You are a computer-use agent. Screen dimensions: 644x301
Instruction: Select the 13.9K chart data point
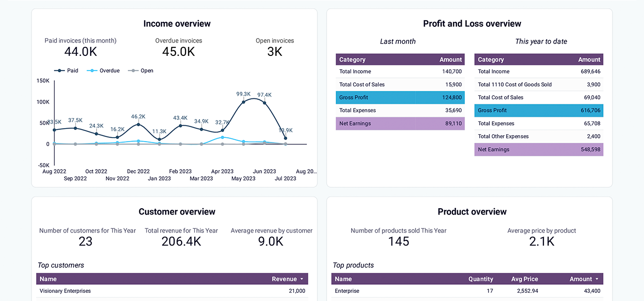[x=286, y=138]
